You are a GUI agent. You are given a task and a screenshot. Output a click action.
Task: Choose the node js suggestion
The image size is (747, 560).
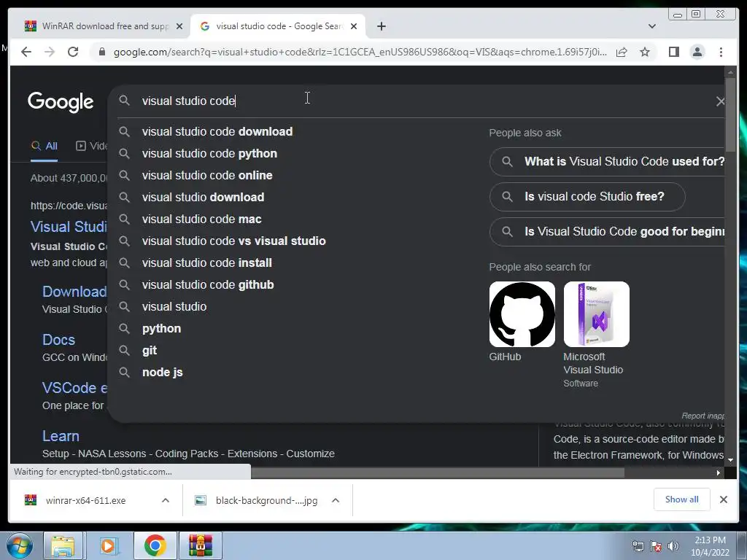tap(163, 373)
